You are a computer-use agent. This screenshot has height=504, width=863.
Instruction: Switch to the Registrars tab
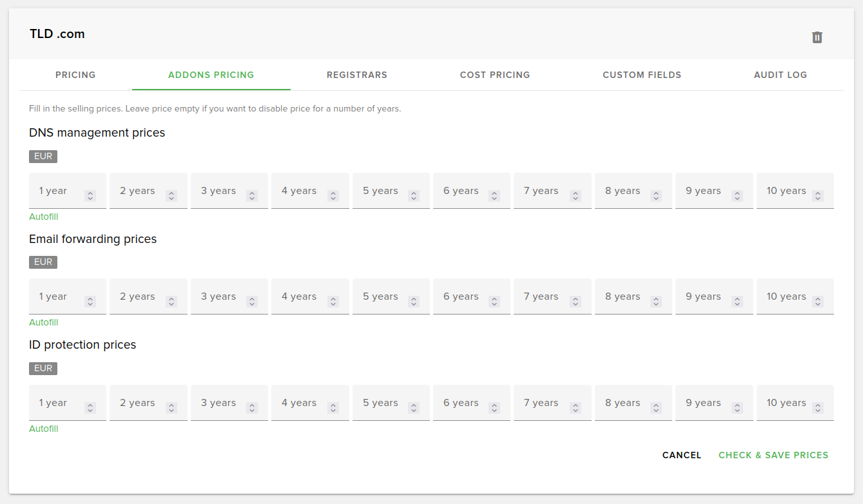[x=356, y=75]
